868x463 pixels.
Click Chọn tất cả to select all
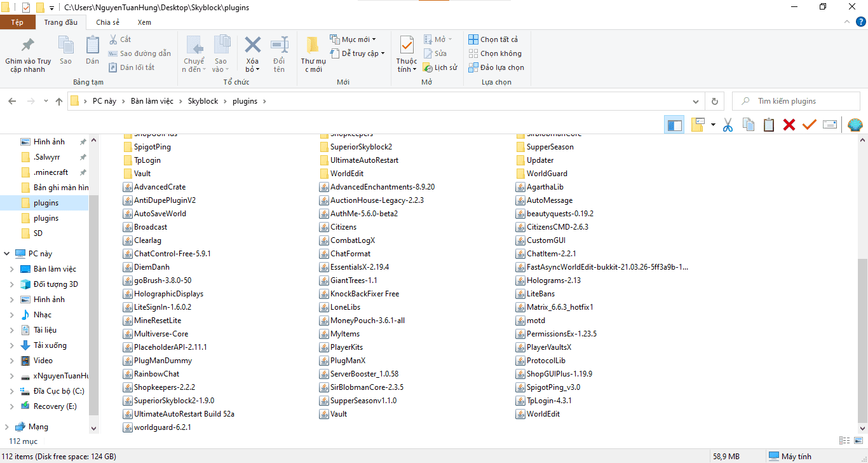493,39
